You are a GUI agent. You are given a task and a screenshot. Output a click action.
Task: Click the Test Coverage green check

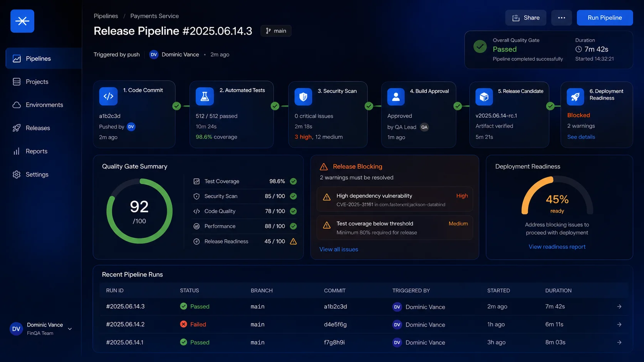(x=293, y=181)
